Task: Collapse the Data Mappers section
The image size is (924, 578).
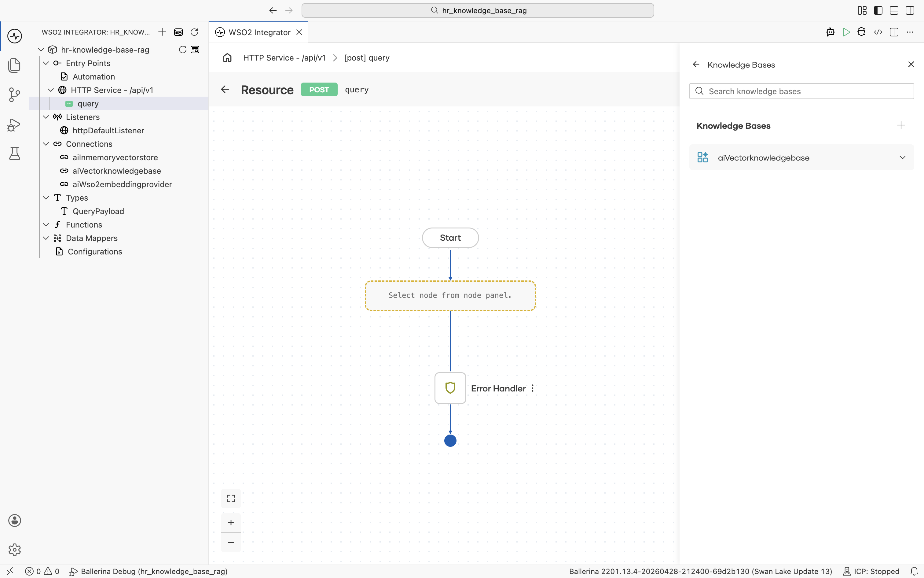Action: pyautogui.click(x=46, y=238)
